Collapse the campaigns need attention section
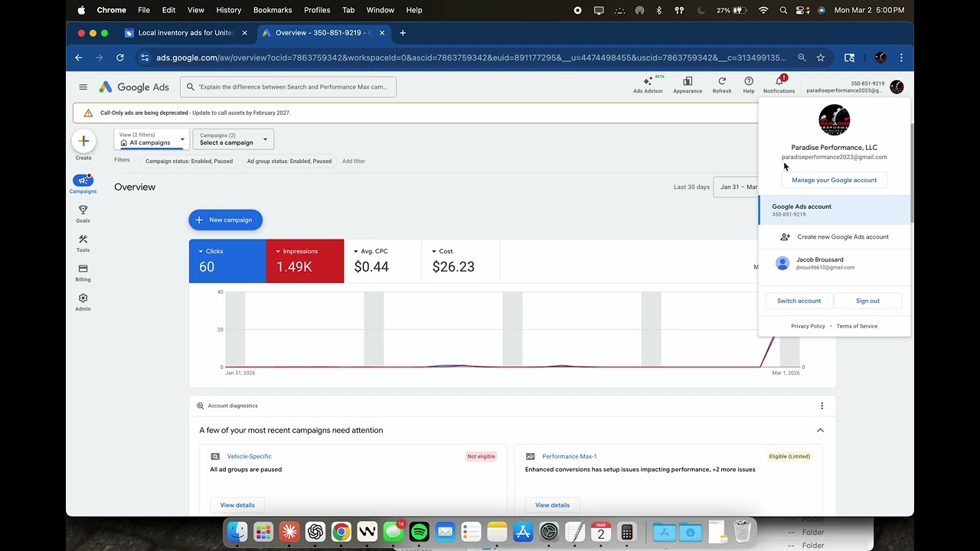Image resolution: width=980 pixels, height=551 pixels. tap(820, 430)
